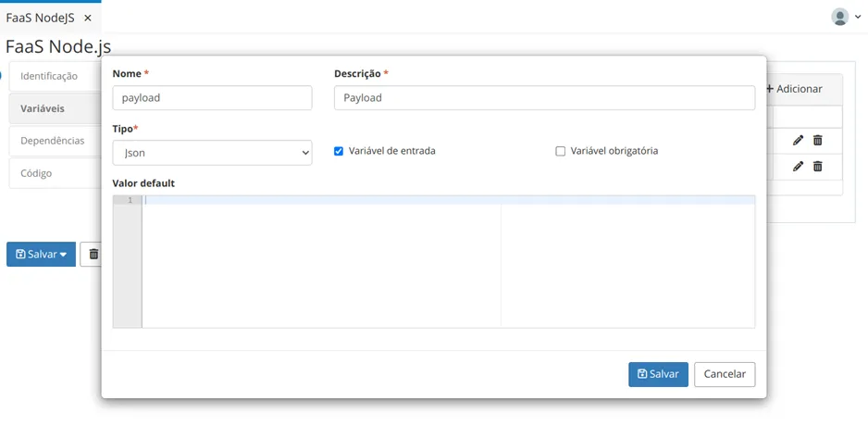Viewport: 868px width, 438px height.
Task: Click the pencil edit icon in the first variable row
Action: pyautogui.click(x=798, y=140)
